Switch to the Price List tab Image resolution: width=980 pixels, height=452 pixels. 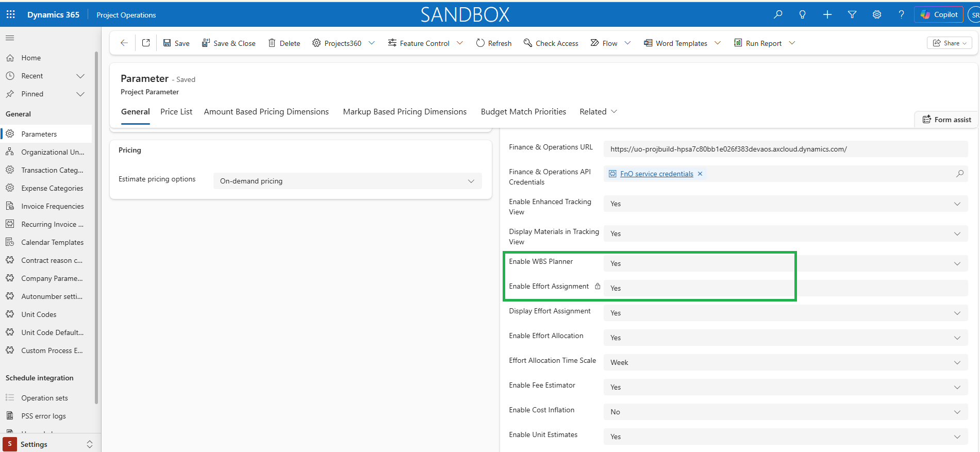point(176,112)
